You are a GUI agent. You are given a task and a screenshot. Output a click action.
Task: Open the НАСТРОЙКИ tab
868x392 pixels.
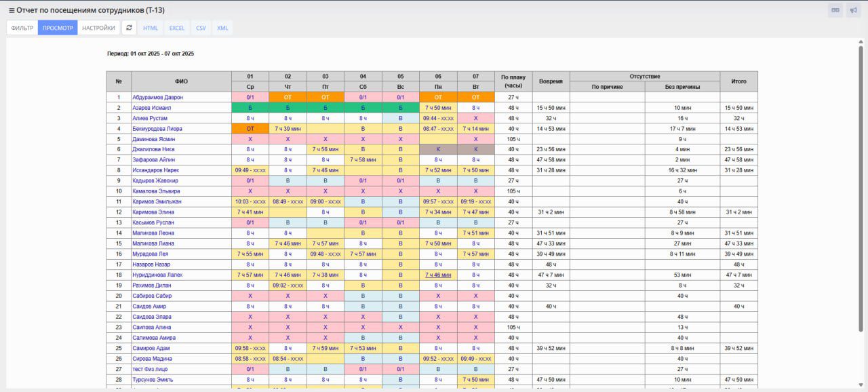click(x=99, y=28)
